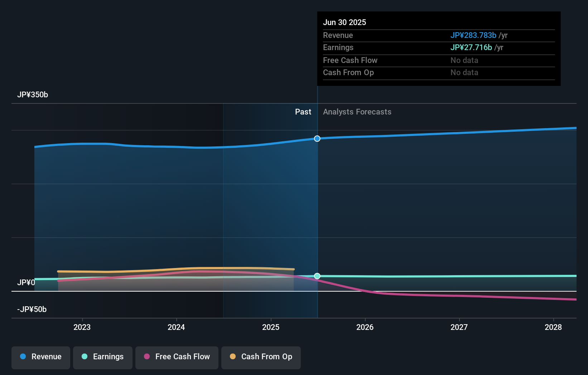Viewport: 588px width, 375px height.
Task: Select the Earnings data point marker on chart
Action: (317, 276)
